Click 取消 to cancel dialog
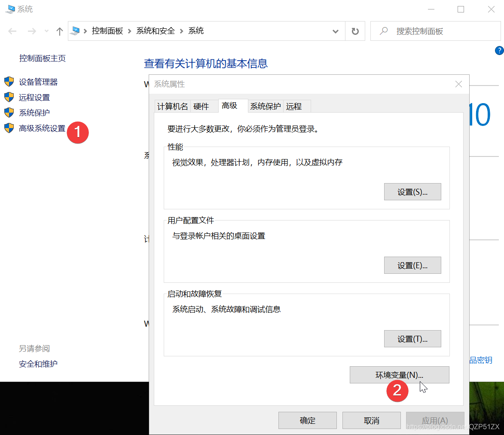This screenshot has height=435, width=504. coord(372,420)
